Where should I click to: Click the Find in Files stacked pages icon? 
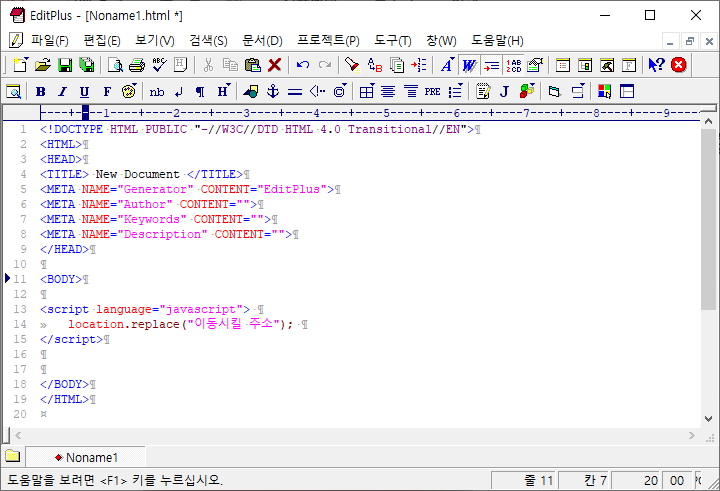pos(397,65)
